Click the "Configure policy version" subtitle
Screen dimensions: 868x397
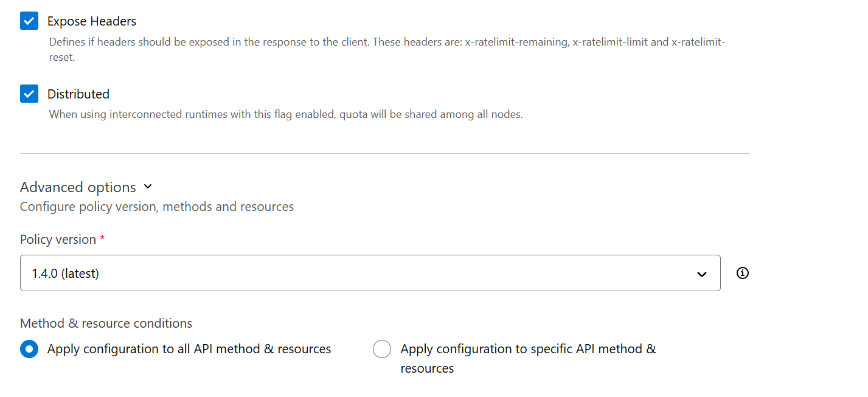point(157,207)
